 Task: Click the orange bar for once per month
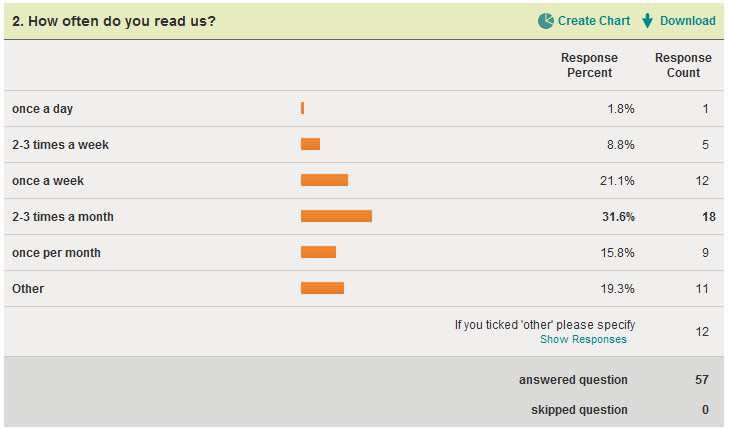click(318, 252)
